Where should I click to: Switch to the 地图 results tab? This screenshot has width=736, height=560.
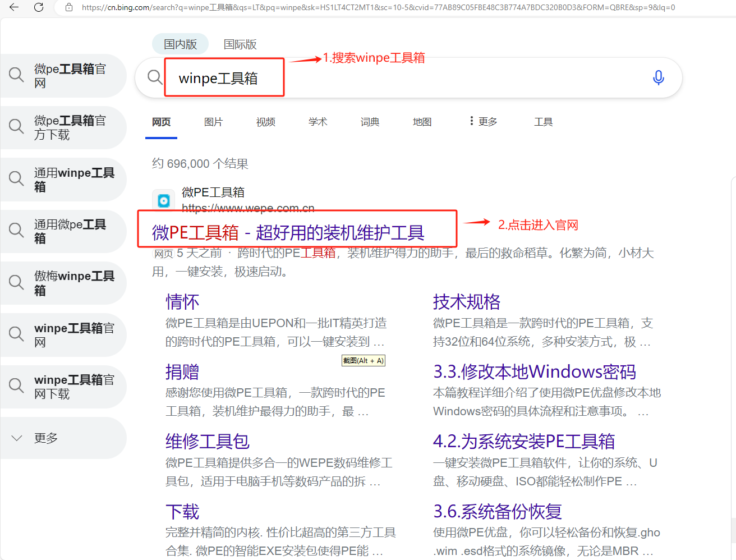[422, 122]
